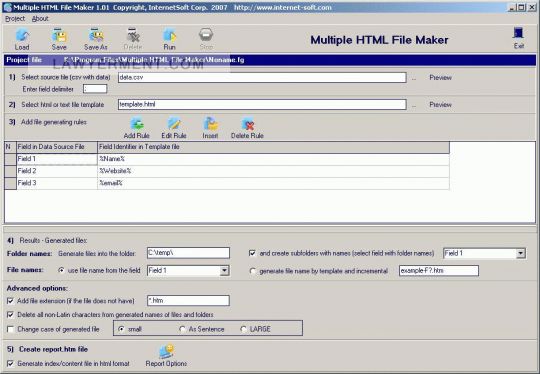This screenshot has height=374, width=540.
Task: Open the Project menu
Action: [15, 19]
